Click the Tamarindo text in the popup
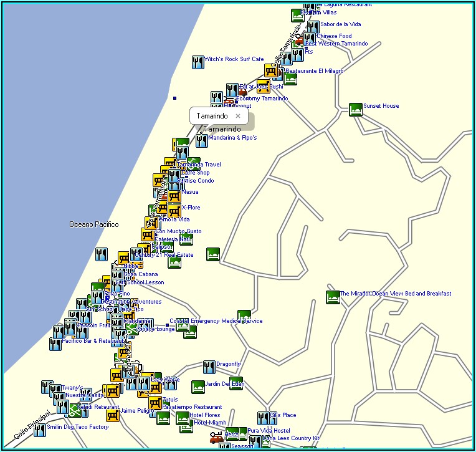This screenshot has height=452, width=476. pyautogui.click(x=212, y=116)
